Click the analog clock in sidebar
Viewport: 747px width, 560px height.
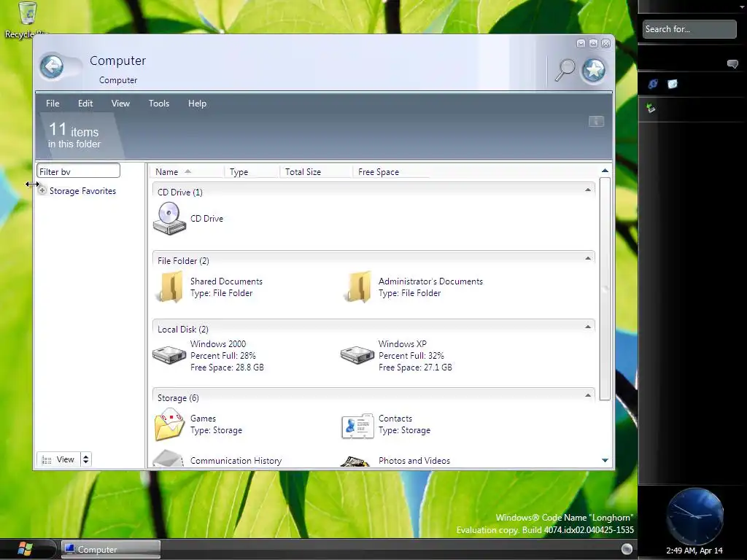click(694, 516)
